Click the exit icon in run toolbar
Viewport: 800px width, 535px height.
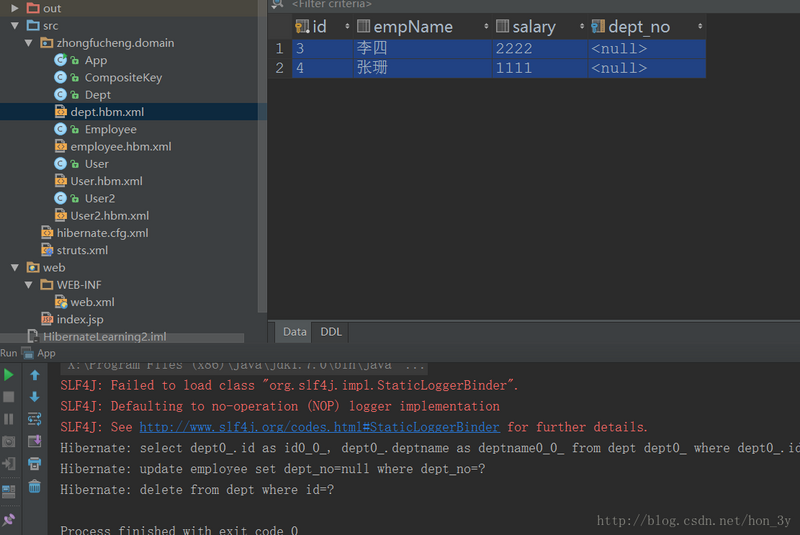tap(9, 464)
